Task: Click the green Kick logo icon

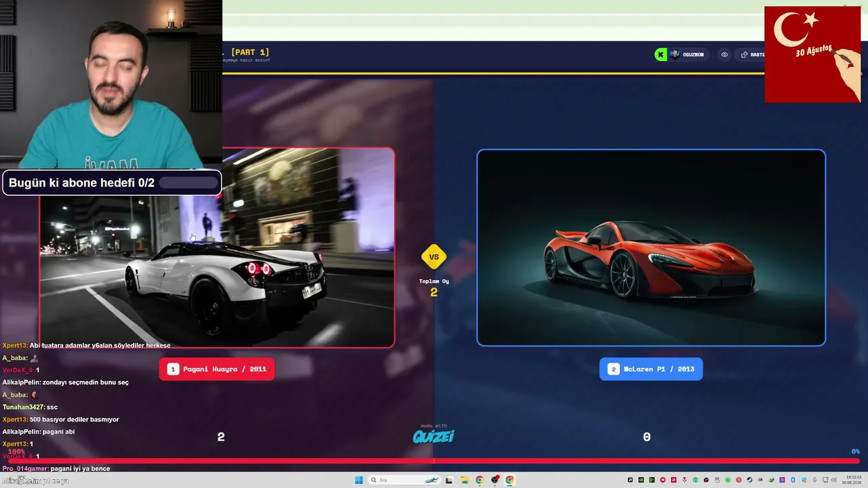Action: pos(660,55)
